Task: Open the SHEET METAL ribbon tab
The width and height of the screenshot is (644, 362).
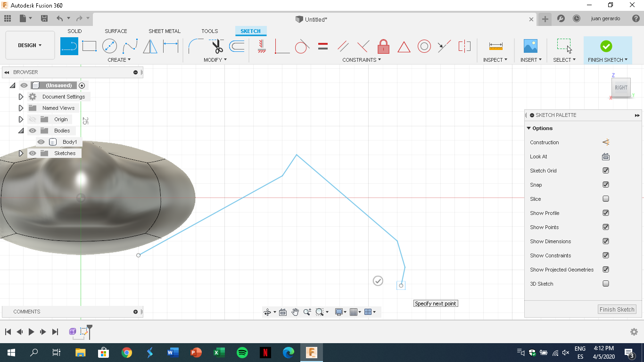Action: click(164, 31)
